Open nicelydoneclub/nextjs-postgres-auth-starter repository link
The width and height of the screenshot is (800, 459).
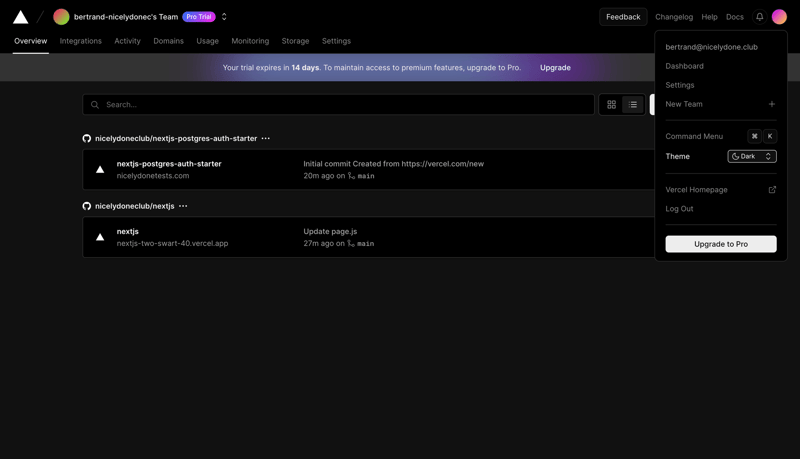tap(176, 138)
